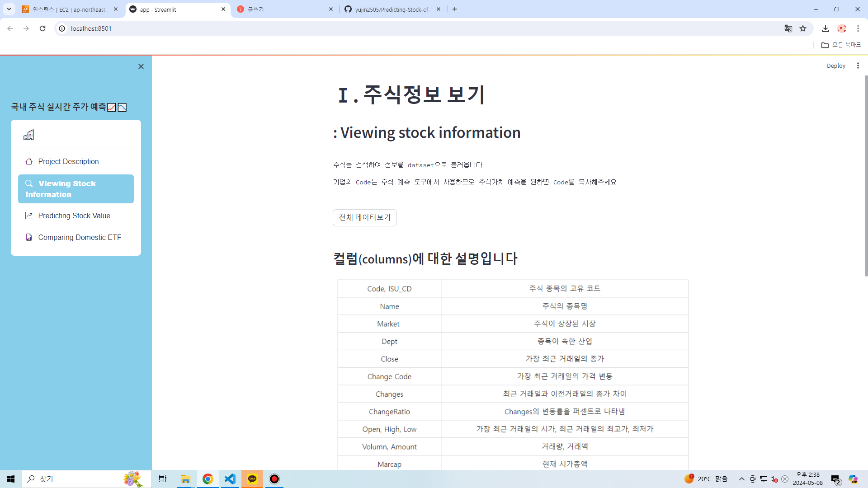Viewport: 868px width, 488px height.
Task: Select Predicting Stock Value menu item
Action: coord(74,216)
